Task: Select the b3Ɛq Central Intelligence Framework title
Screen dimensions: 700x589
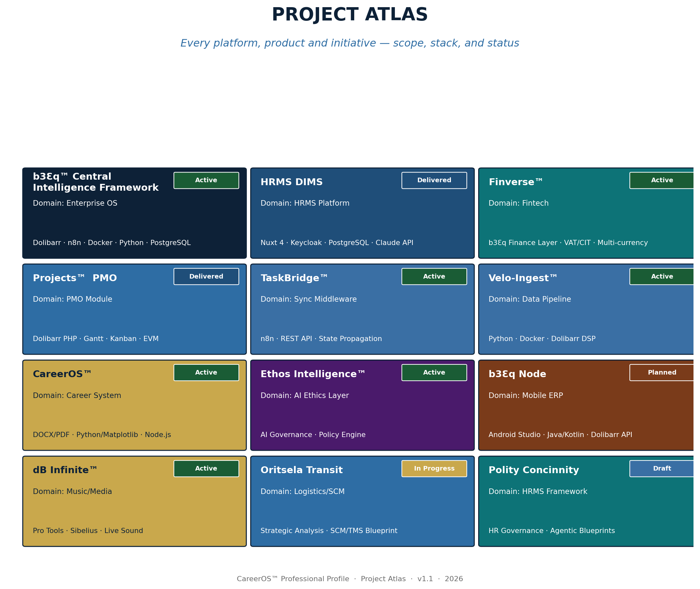Action: point(96,182)
